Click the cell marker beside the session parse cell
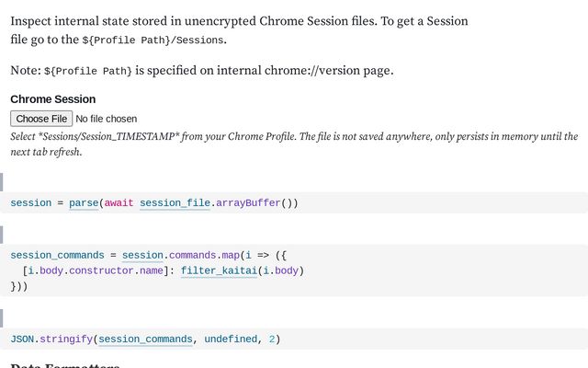Screen dimensions: 588x368 pos(2,181)
